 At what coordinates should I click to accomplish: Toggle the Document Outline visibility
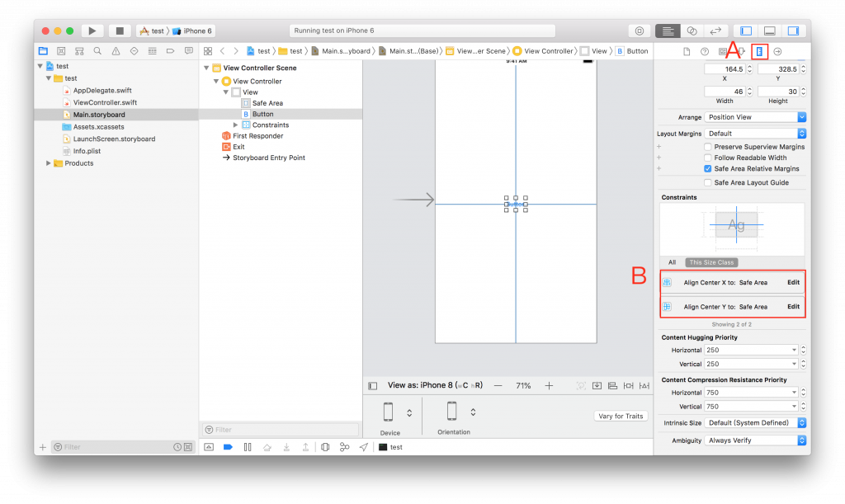[x=372, y=385]
